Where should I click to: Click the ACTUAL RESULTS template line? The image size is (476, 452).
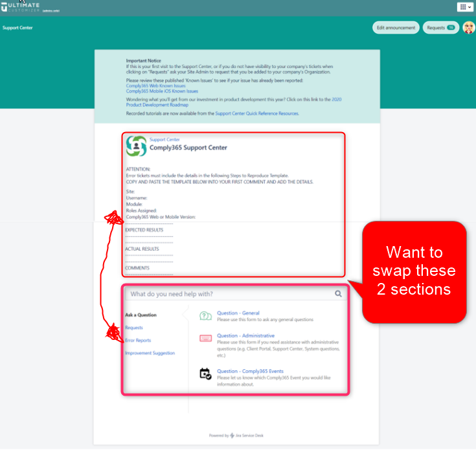tap(142, 249)
